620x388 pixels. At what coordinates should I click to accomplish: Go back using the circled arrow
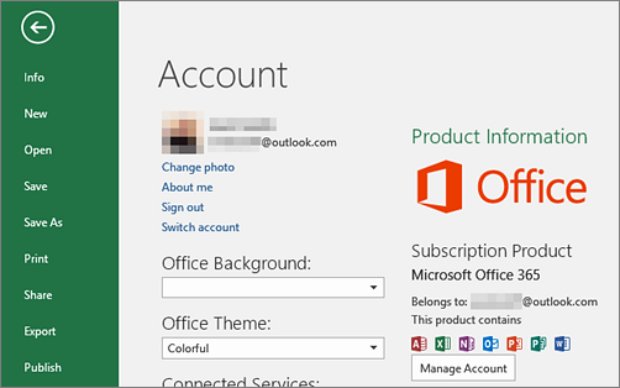[38, 27]
